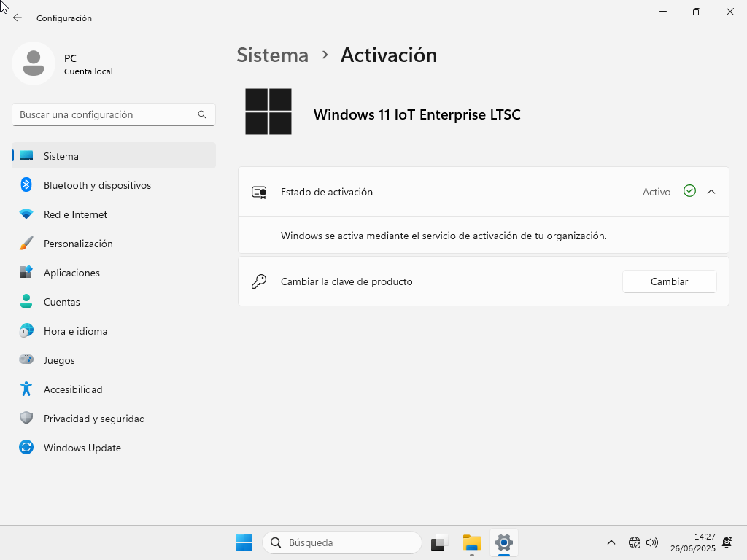Click the key icon beside Cambiar la clave
This screenshot has width=747, height=560.
coord(259,281)
